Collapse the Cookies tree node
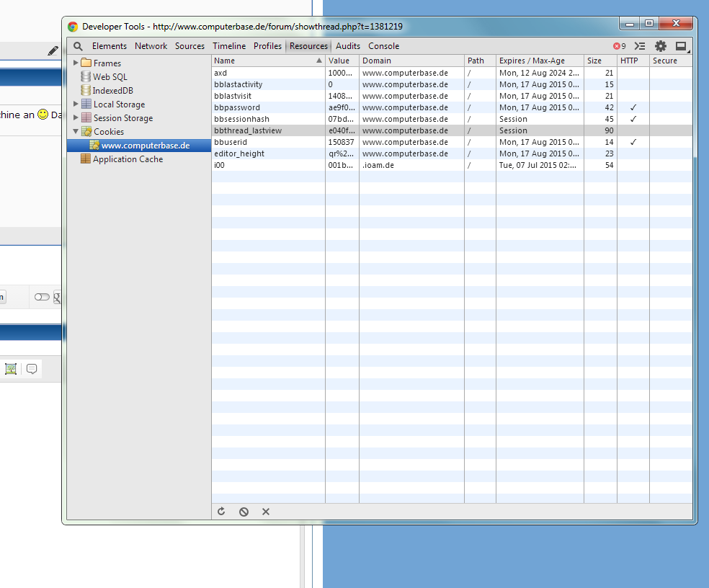The height and width of the screenshot is (588, 709). [76, 131]
